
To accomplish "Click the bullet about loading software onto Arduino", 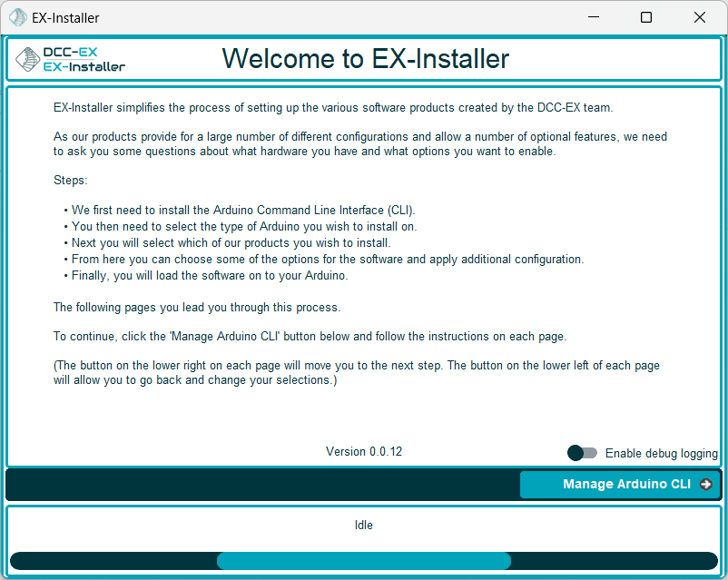I will pos(209,276).
